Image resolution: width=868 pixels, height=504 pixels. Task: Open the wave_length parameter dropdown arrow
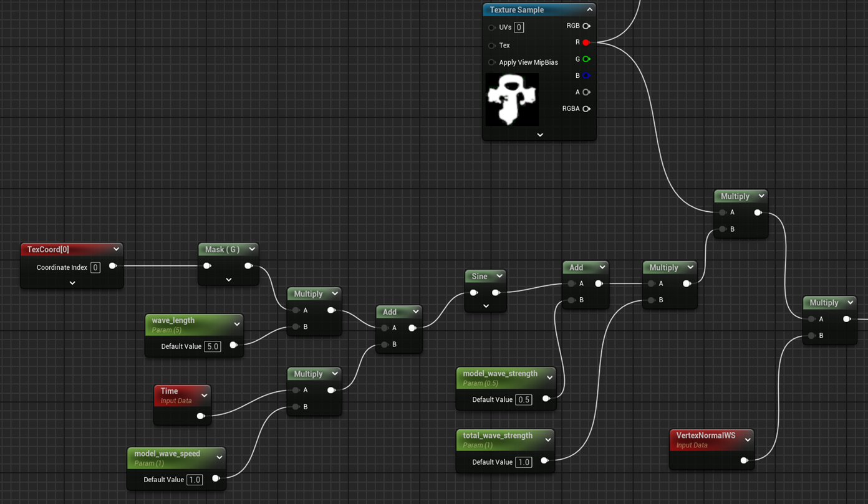point(237,324)
